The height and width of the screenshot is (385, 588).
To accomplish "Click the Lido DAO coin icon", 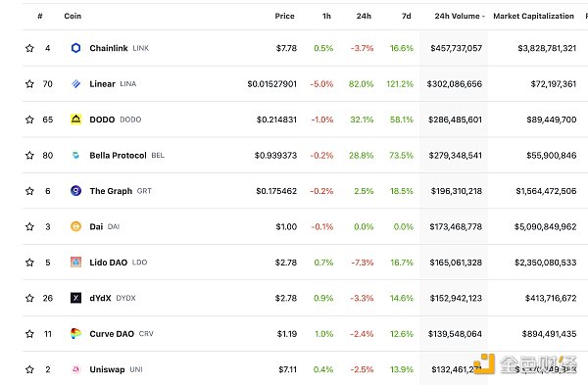I will coord(75,262).
